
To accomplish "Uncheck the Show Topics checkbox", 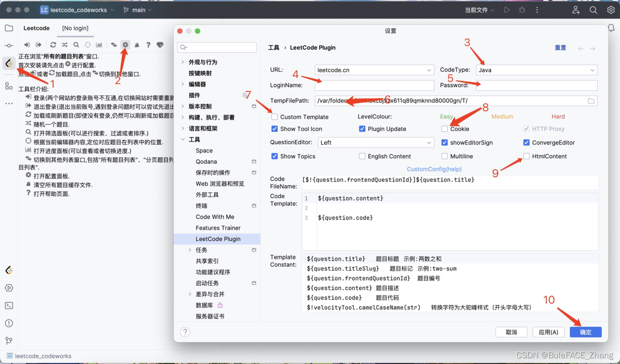I will click(x=275, y=156).
